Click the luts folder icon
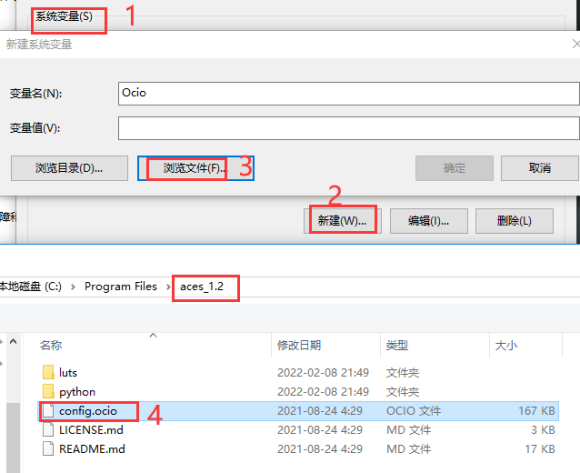This screenshot has height=473, width=580. (x=48, y=372)
